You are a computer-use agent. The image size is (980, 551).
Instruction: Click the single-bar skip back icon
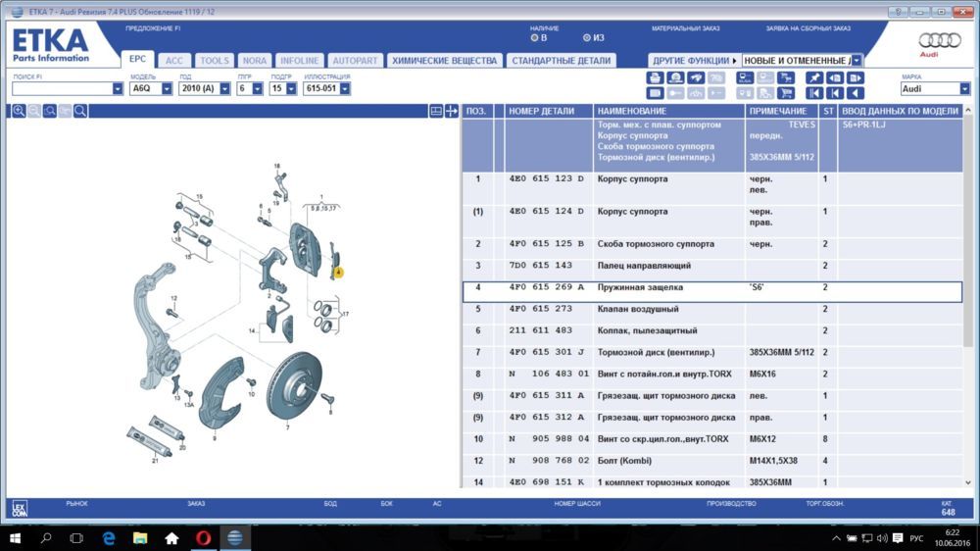point(834,93)
